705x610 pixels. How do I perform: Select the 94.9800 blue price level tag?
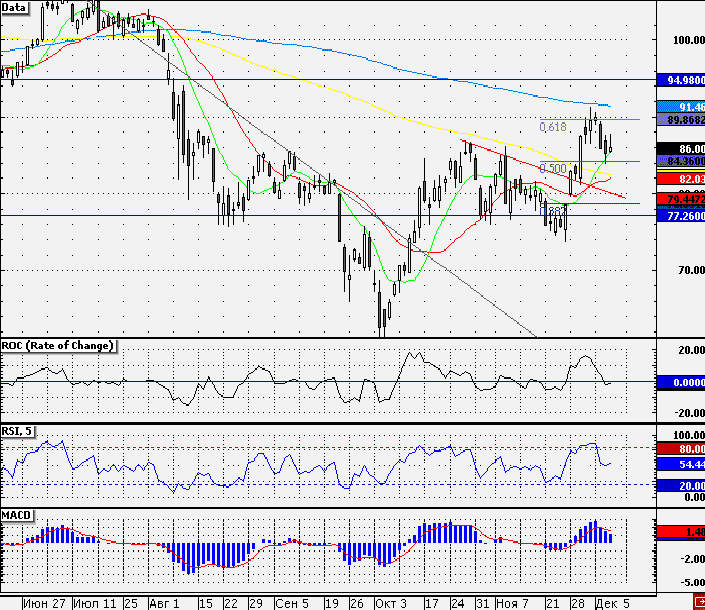[x=681, y=80]
